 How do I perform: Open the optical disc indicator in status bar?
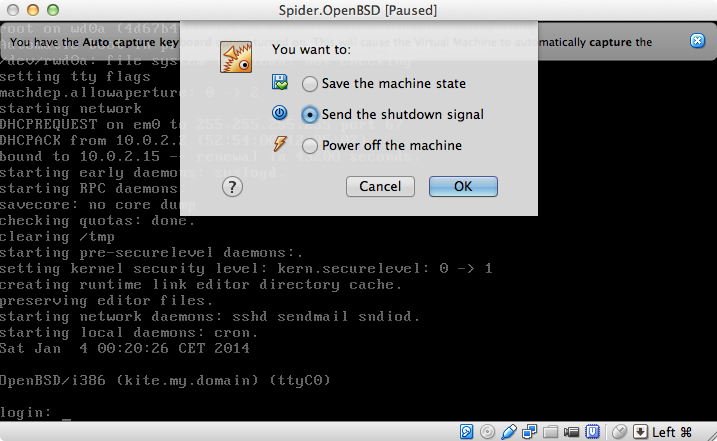487,432
